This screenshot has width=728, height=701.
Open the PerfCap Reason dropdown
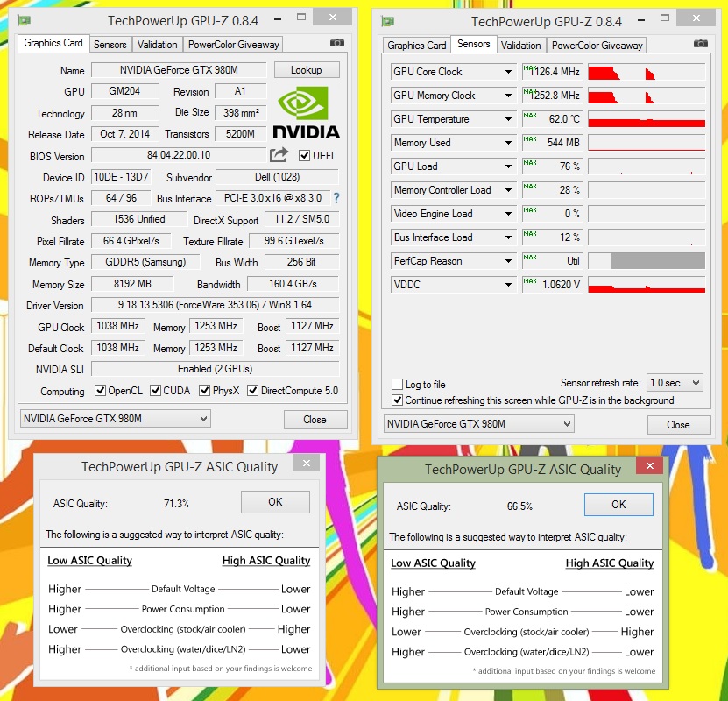tap(508, 261)
